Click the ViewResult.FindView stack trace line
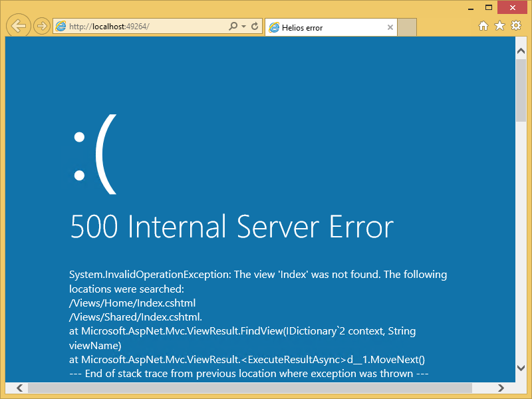This screenshot has height=399, width=532. [x=242, y=331]
